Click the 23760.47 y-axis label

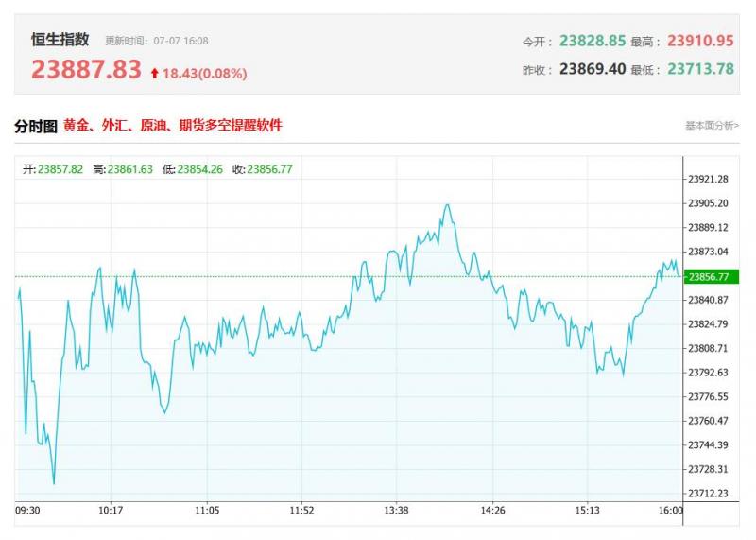tap(708, 421)
